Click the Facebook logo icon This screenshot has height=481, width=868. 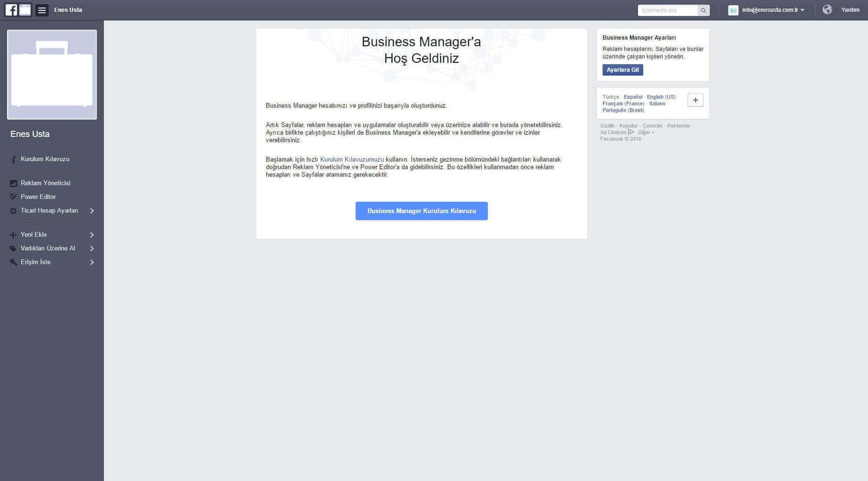pos(11,10)
